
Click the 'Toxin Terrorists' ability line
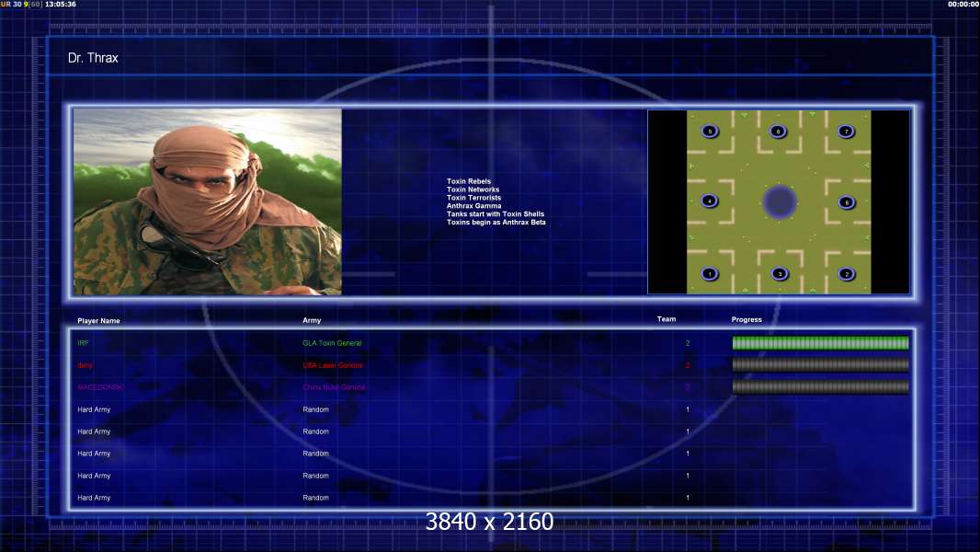point(473,198)
